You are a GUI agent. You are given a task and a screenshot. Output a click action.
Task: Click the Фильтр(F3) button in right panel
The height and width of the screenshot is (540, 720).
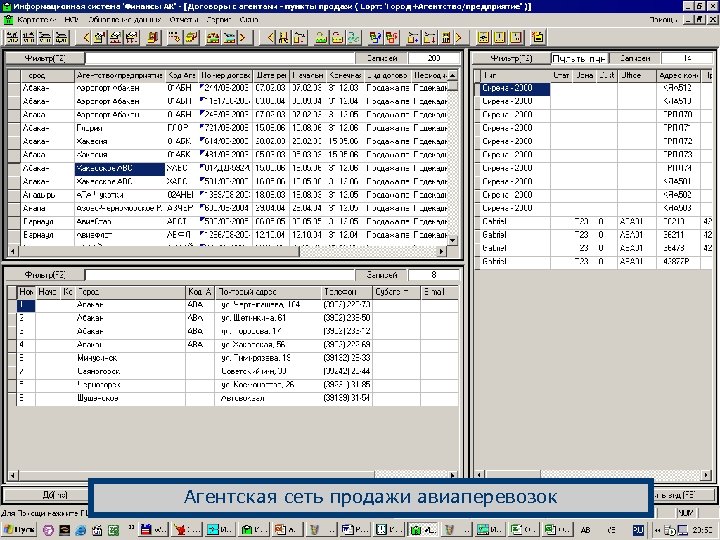pos(511,58)
